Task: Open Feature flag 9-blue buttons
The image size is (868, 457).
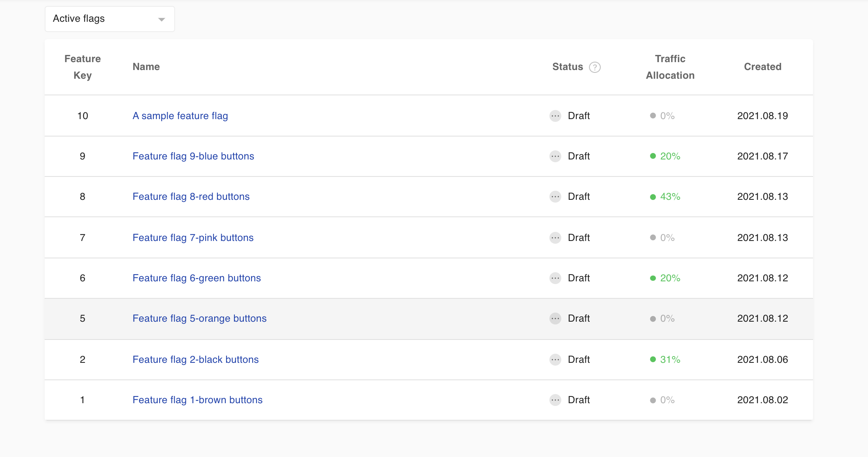Action: [193, 156]
